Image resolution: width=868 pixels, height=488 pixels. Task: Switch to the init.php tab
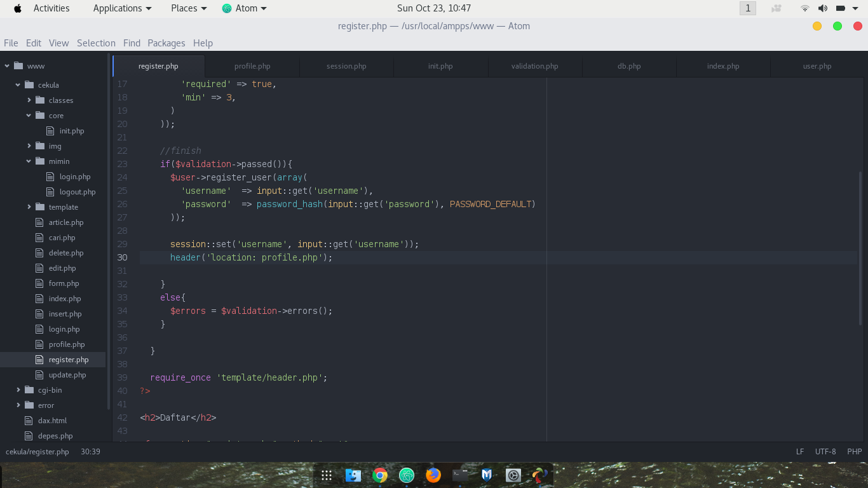[440, 66]
